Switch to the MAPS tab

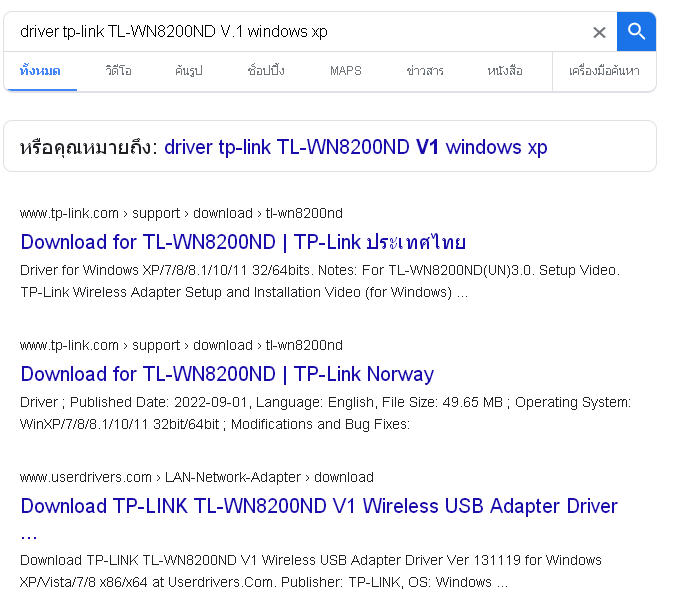[346, 71]
